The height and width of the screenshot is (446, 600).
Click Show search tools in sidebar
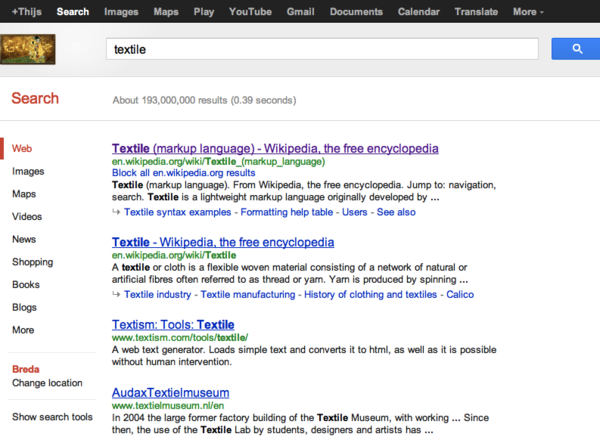click(52, 417)
